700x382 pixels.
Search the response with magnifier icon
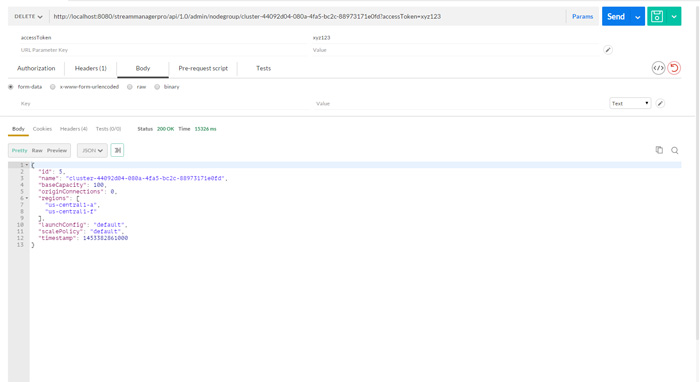675,150
